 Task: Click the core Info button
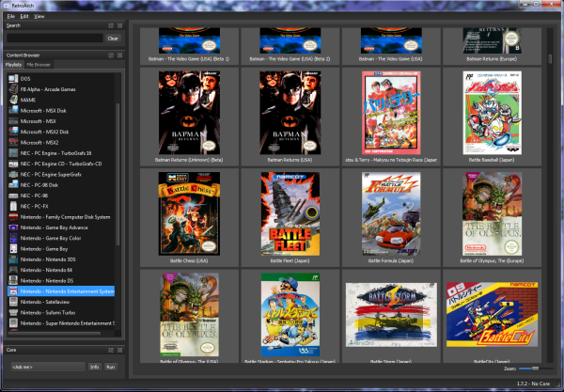(x=94, y=367)
